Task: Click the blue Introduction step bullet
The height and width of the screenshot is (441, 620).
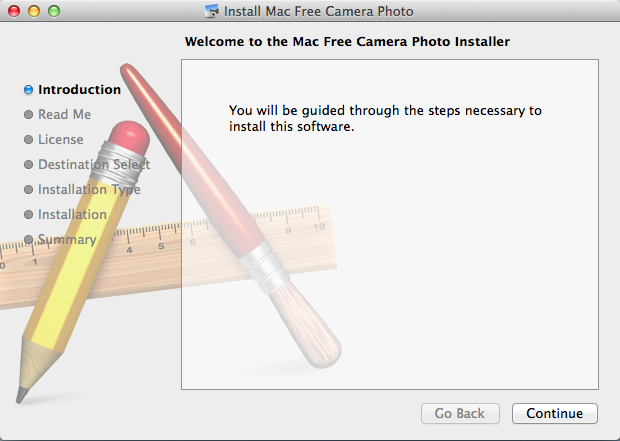Action: [28, 90]
